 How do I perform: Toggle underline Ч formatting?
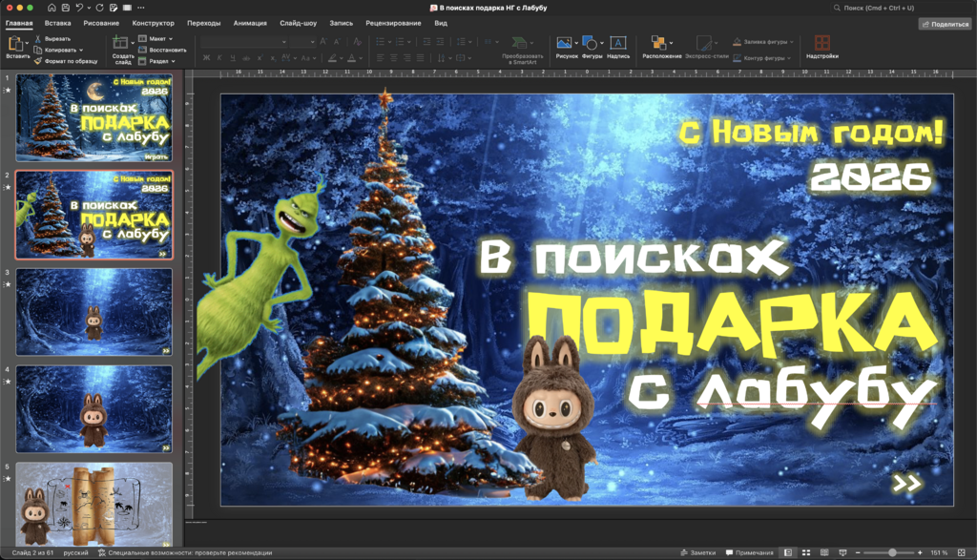pyautogui.click(x=233, y=58)
